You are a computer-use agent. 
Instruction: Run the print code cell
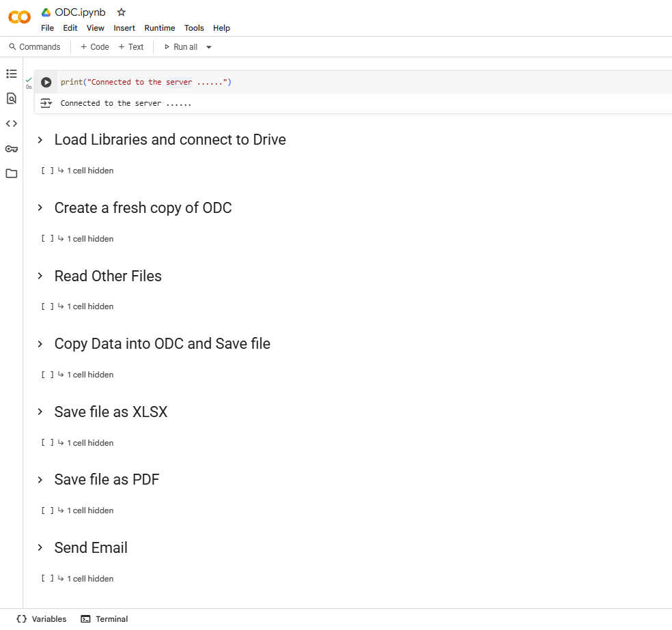(x=46, y=83)
